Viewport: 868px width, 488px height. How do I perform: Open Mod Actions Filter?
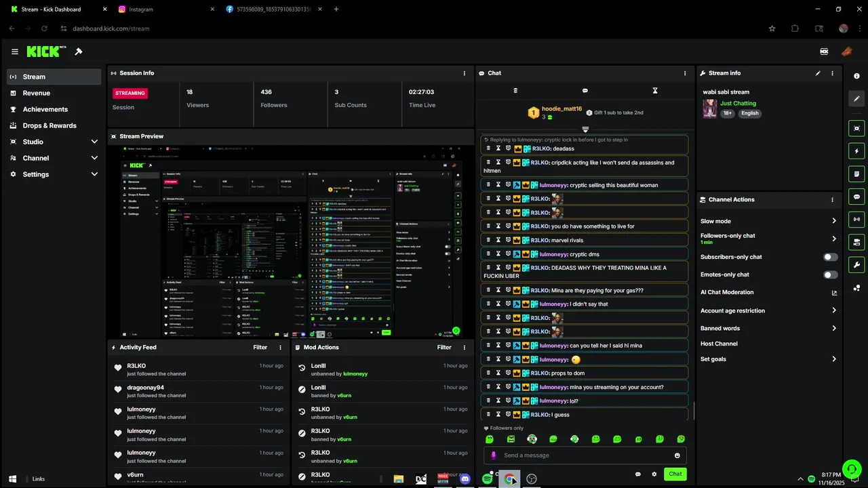click(x=444, y=347)
